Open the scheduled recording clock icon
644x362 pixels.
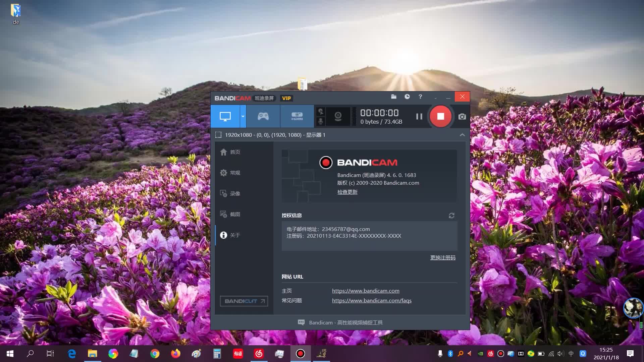coord(407,97)
